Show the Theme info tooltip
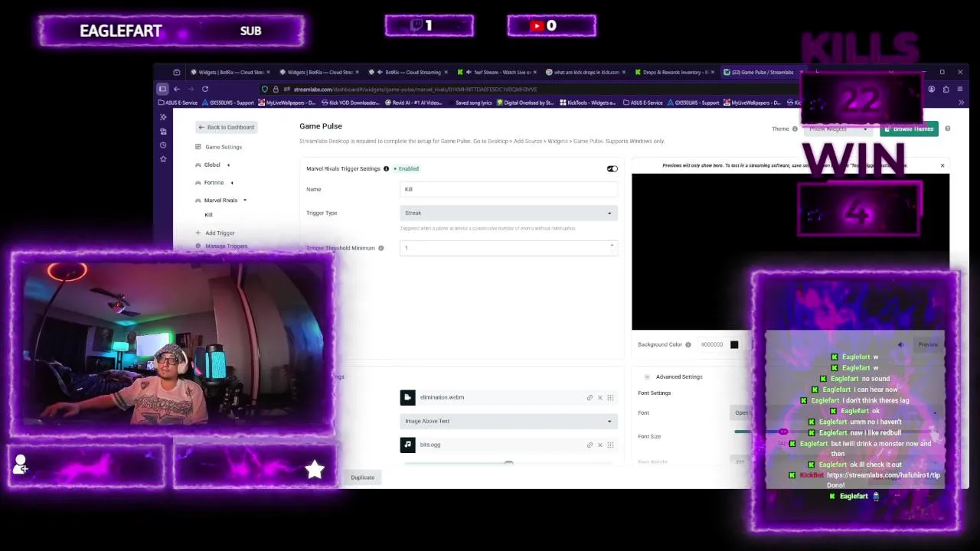Viewport: 980px width, 551px height. (x=795, y=129)
